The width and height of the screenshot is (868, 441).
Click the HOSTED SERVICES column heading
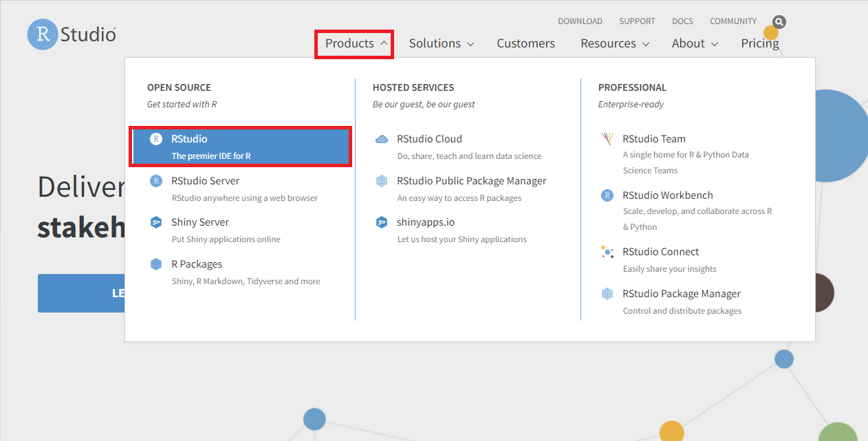413,87
